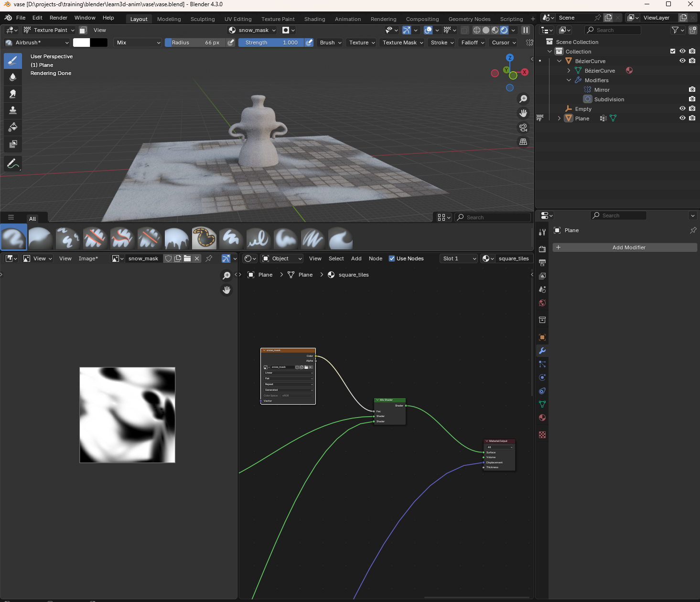The height and width of the screenshot is (602, 700).
Task: Hide the Empty object in outliner
Action: click(682, 109)
